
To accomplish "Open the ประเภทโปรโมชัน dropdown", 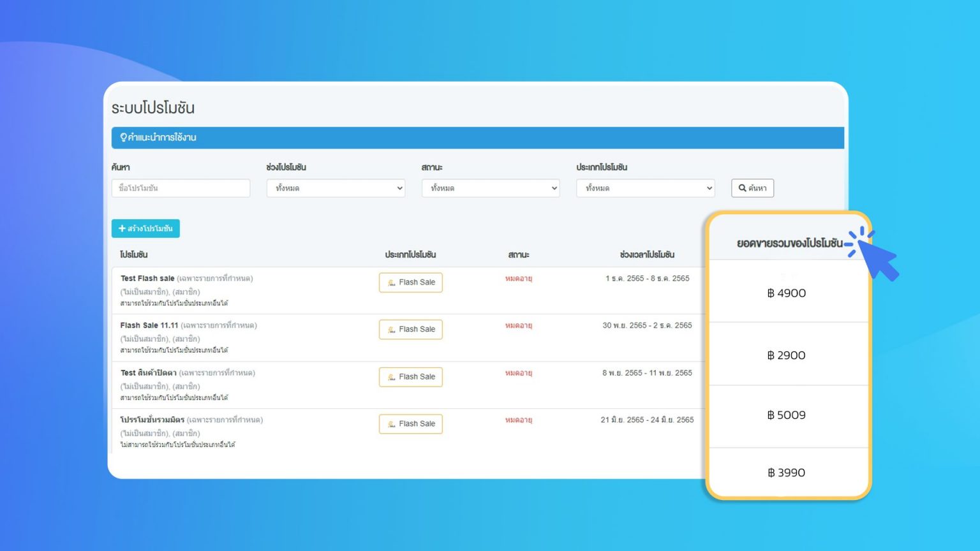I will [x=644, y=187].
